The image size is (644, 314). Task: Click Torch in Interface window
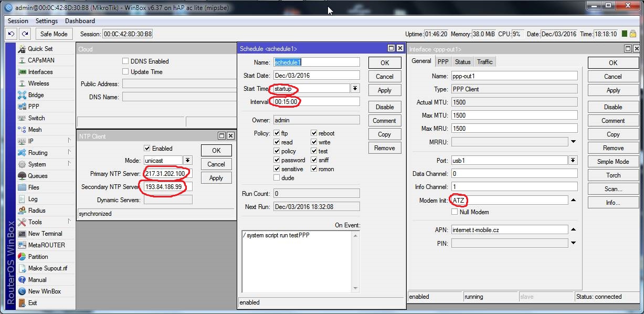[x=613, y=175]
